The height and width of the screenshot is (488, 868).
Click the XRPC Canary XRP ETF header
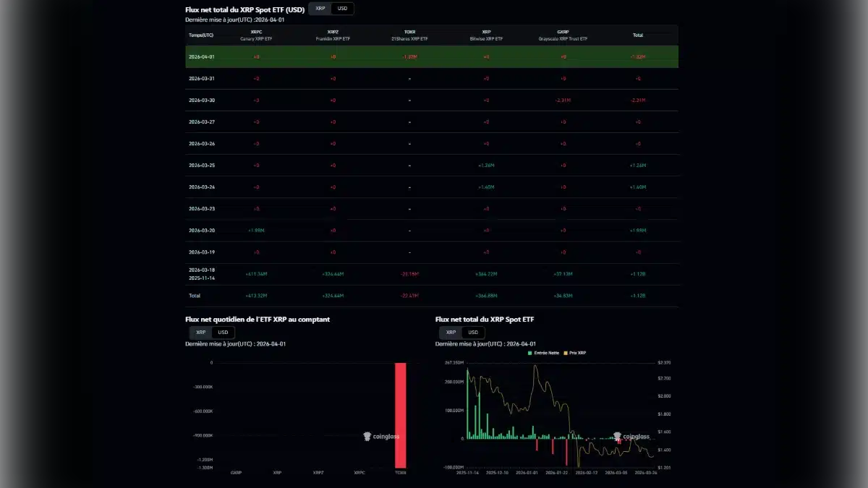[x=257, y=33]
